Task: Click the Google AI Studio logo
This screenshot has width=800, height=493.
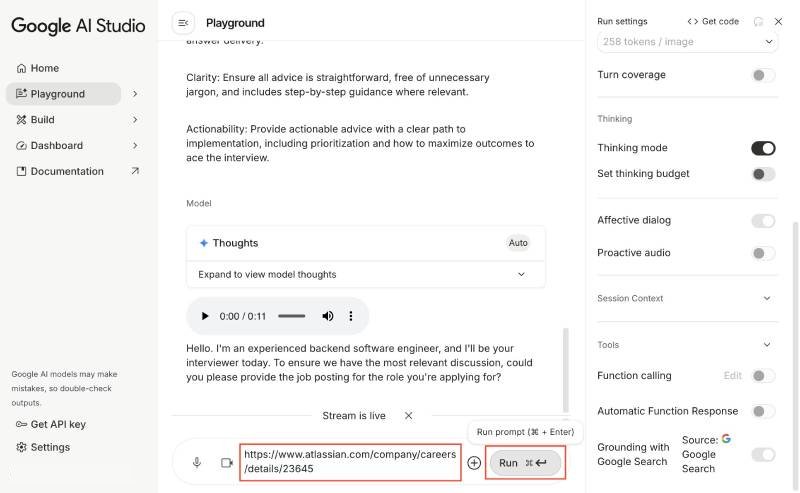Action: click(78, 26)
